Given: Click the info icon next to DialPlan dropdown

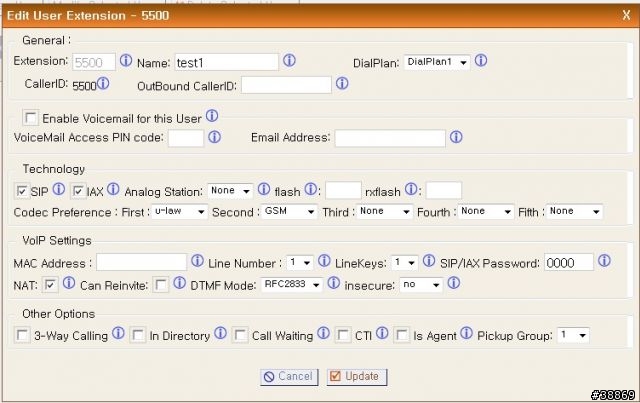Looking at the screenshot, I should 481,60.
